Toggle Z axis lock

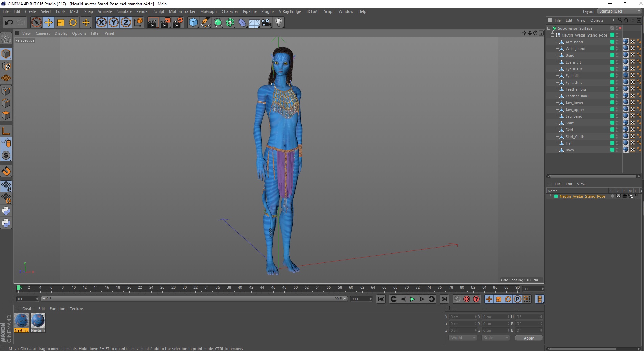pos(126,22)
